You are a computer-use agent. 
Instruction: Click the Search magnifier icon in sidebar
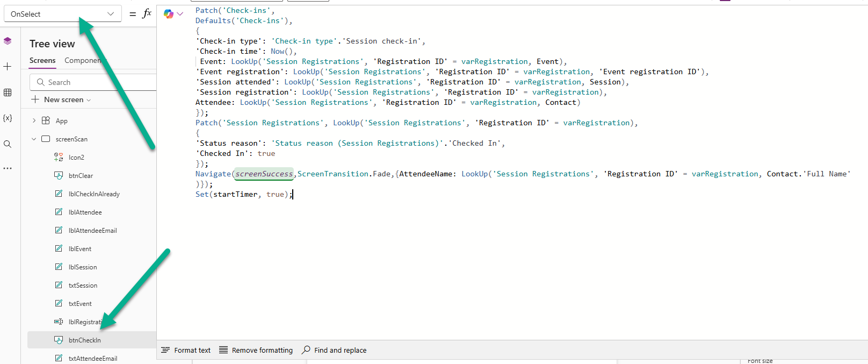8,144
